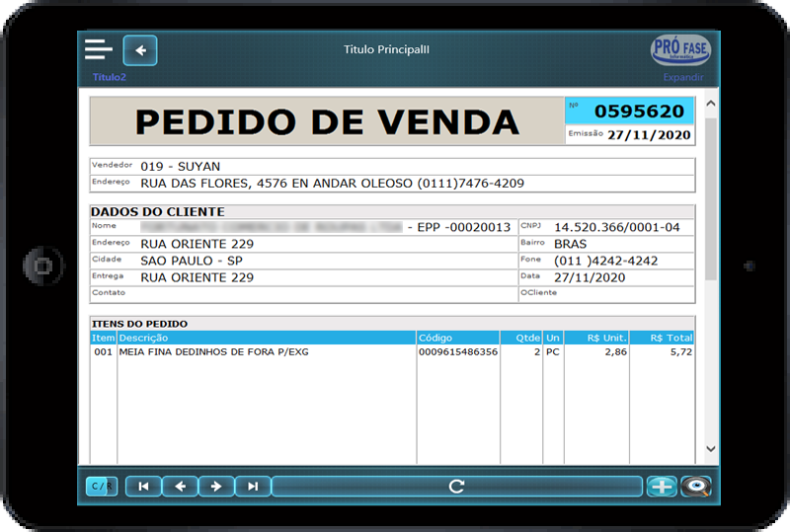This screenshot has height=532, width=790.
Task: Click the client code EPP -00020013
Action: coord(463,227)
